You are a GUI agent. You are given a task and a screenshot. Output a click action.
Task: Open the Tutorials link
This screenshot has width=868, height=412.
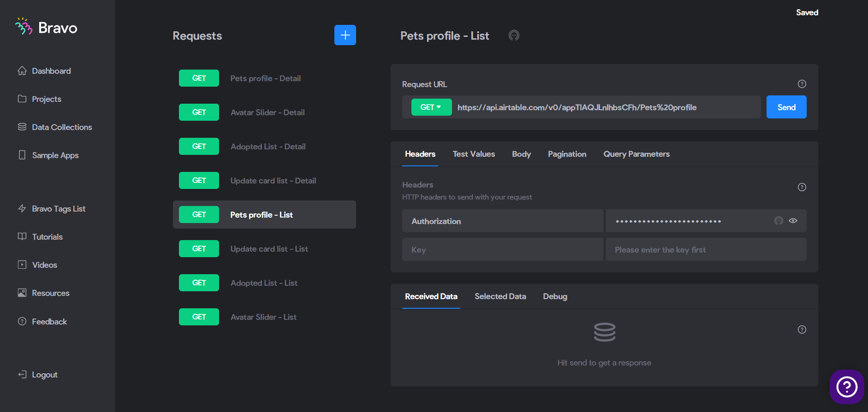pyautogui.click(x=47, y=236)
